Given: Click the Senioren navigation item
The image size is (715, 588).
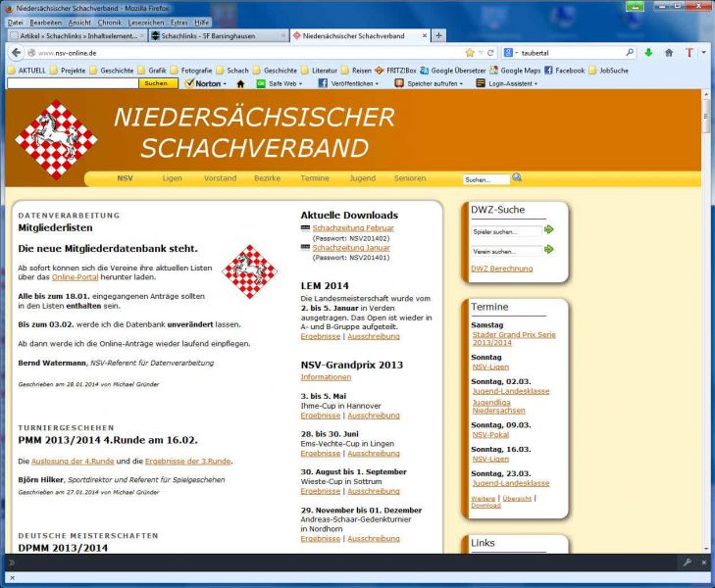Looking at the screenshot, I should coord(410,178).
